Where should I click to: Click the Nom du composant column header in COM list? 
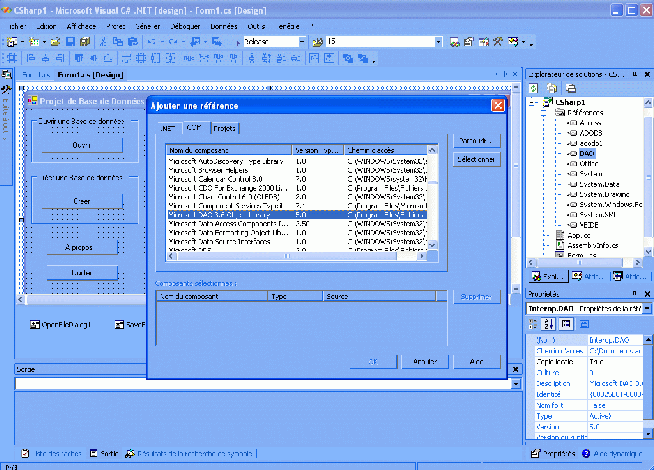[229, 150]
